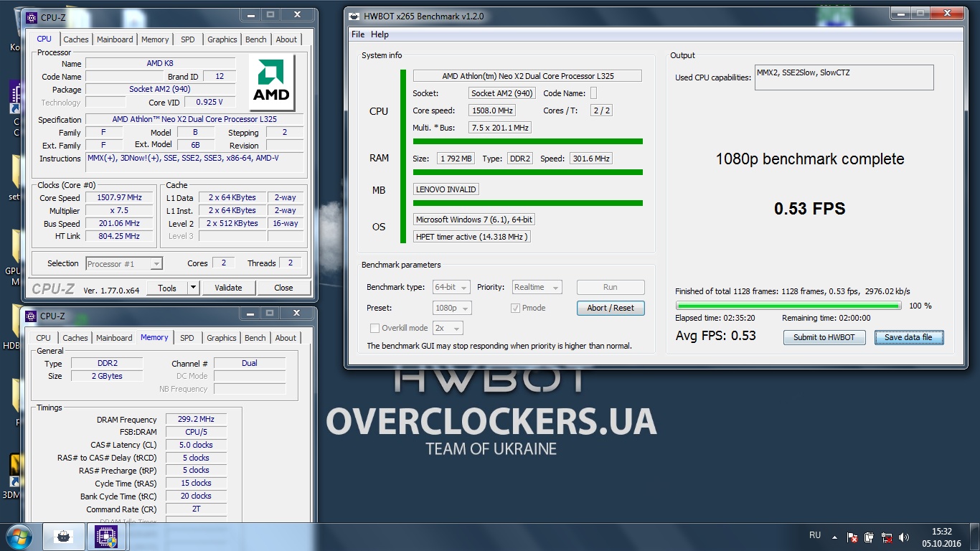Click the DRAM Frequency 299.2 MHz value

[x=196, y=420]
